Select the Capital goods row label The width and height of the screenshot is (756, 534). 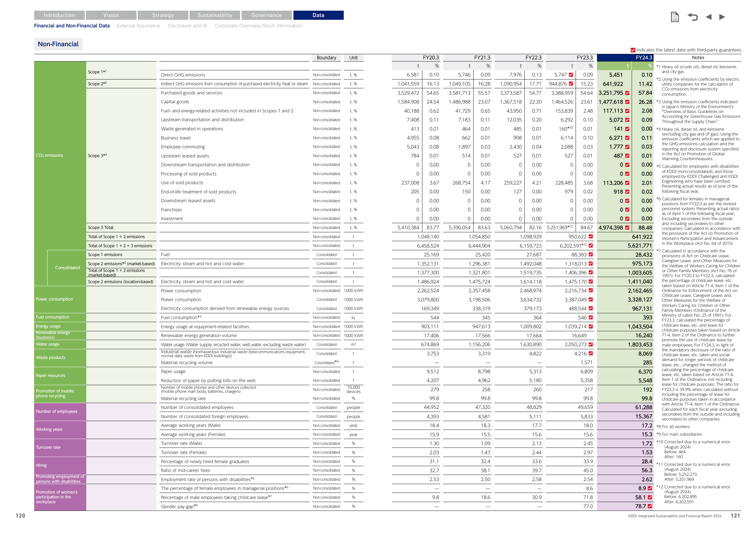(175, 102)
